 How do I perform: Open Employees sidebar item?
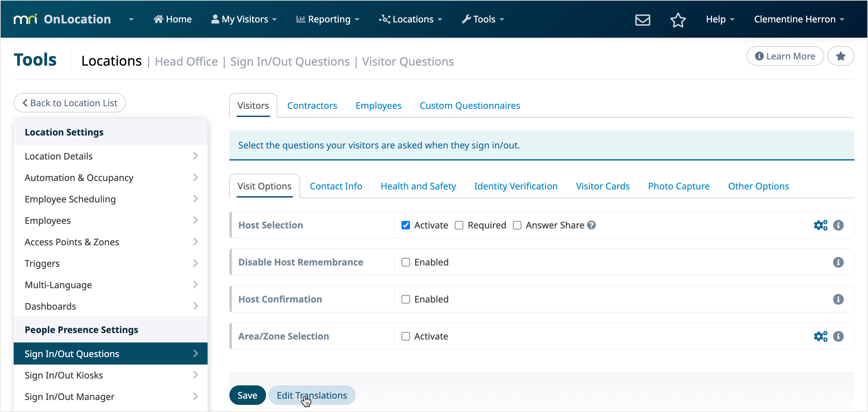(x=110, y=221)
